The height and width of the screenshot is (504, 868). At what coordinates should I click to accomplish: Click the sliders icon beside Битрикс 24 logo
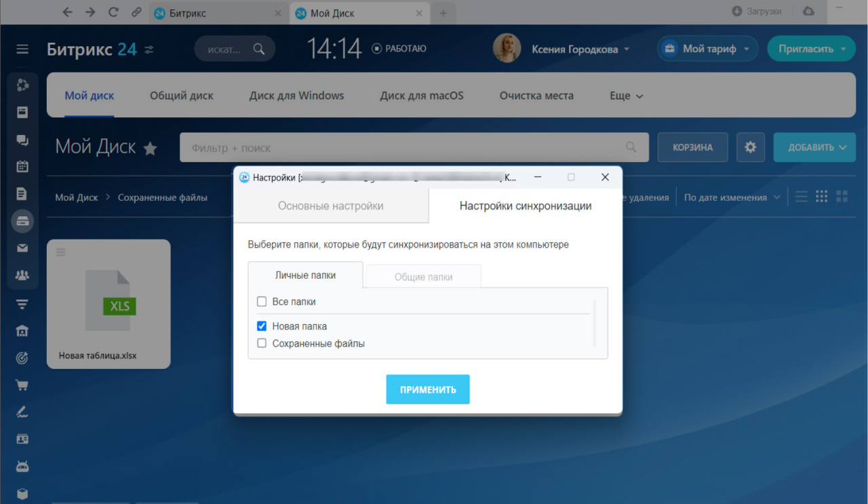pos(149,50)
